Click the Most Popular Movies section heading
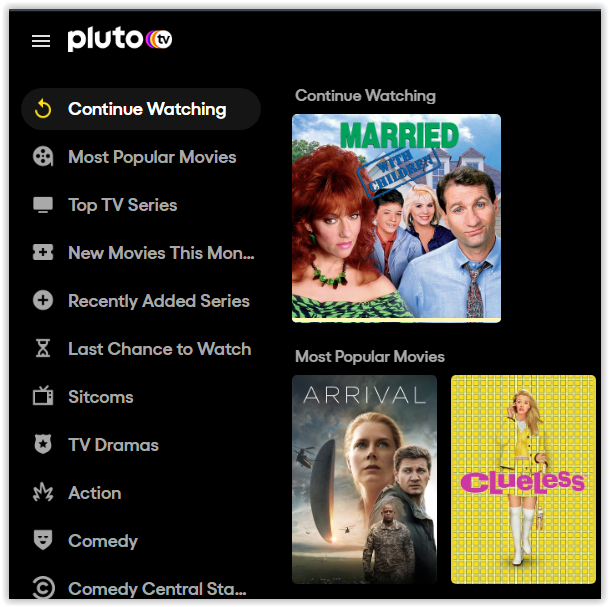This screenshot has height=607, width=609. (370, 357)
